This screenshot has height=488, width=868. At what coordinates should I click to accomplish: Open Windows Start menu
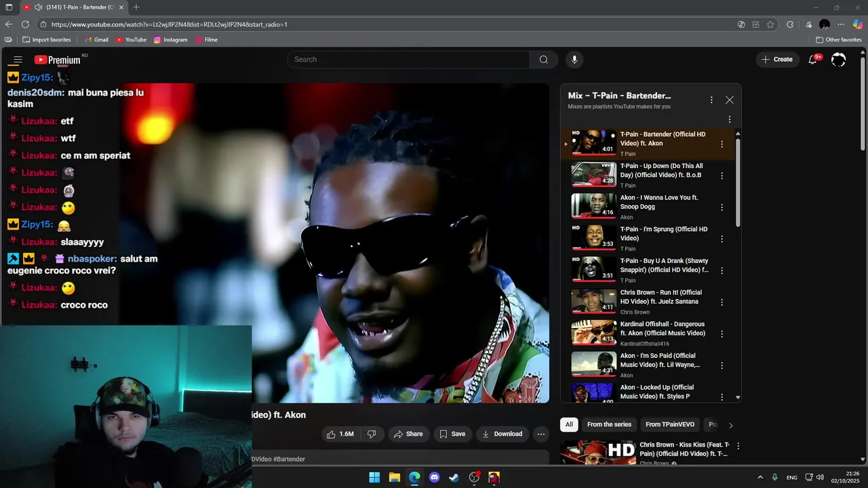pos(374,477)
